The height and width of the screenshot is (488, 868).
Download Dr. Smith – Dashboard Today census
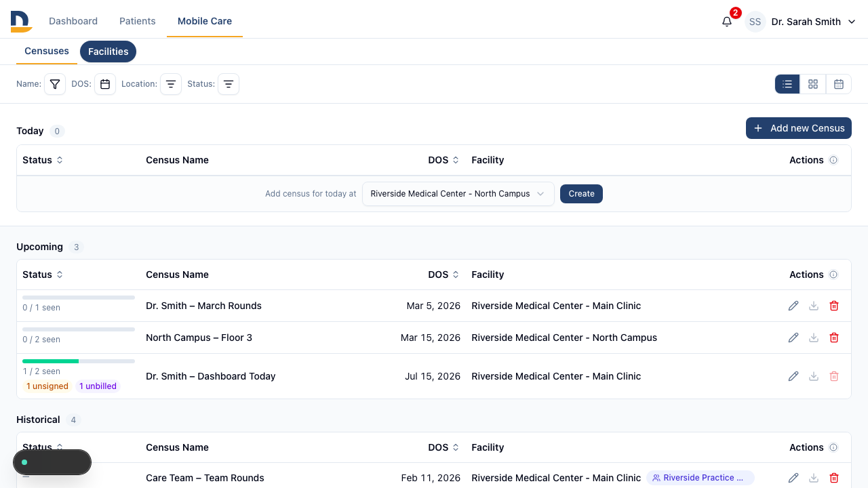point(814,376)
